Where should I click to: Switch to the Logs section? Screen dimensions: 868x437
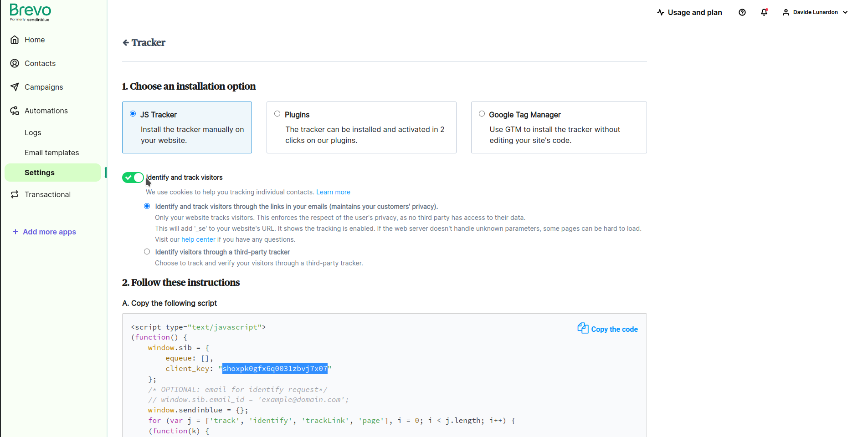tap(32, 132)
